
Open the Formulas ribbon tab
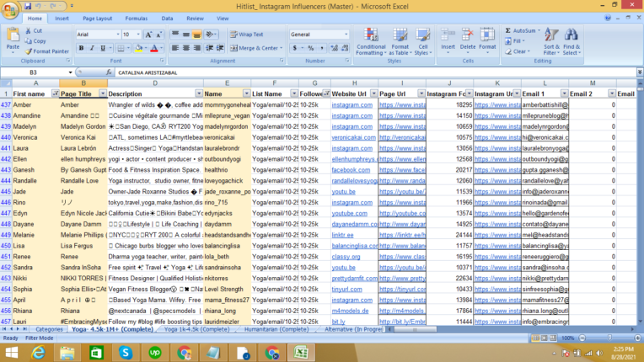pos(137,19)
